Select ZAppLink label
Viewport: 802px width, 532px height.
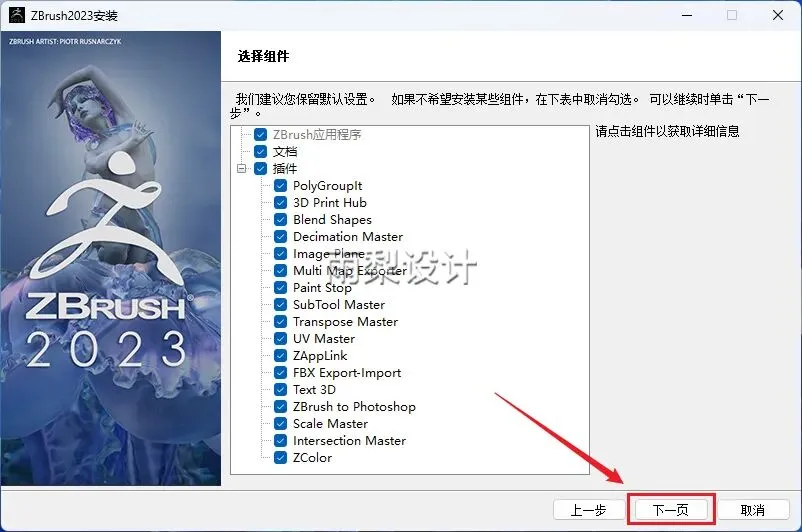tap(320, 356)
